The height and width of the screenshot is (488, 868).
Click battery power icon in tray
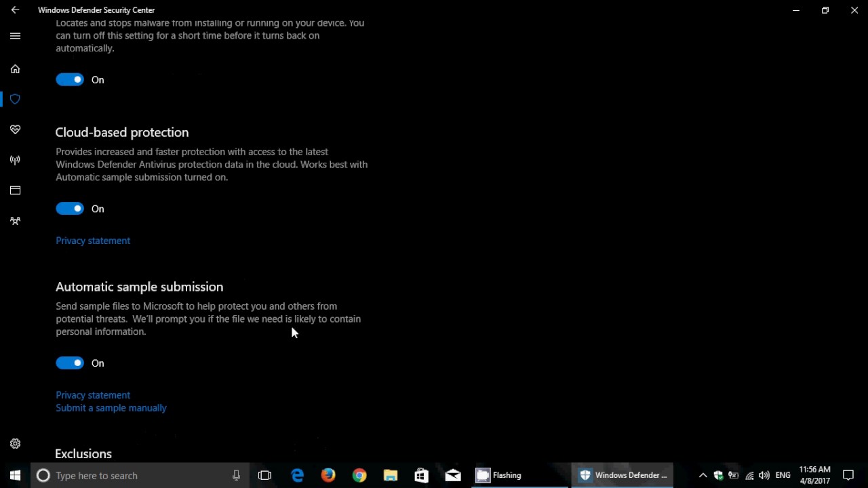point(733,475)
